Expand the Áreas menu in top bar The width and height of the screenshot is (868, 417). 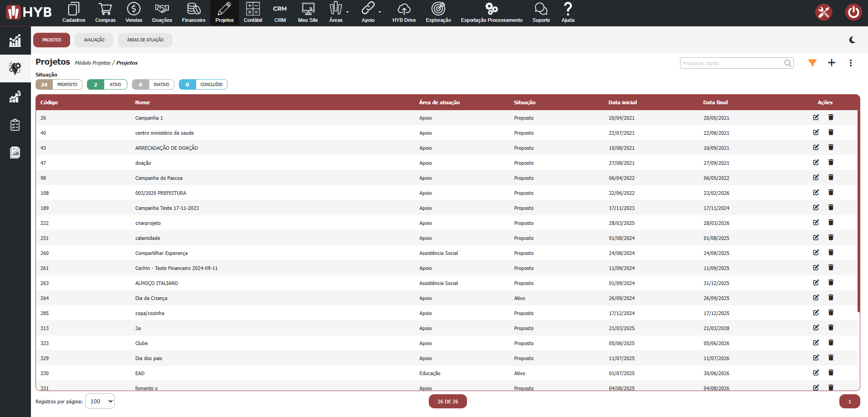point(336,12)
